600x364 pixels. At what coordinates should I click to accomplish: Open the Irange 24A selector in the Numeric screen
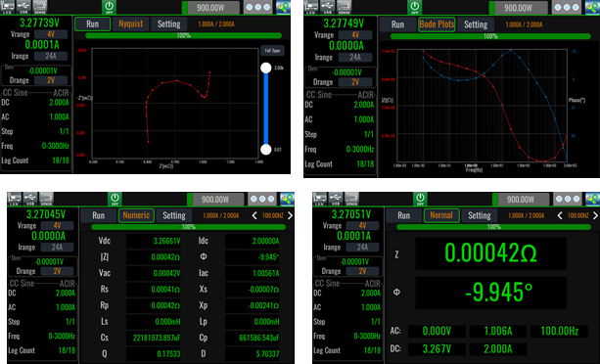[x=57, y=247]
